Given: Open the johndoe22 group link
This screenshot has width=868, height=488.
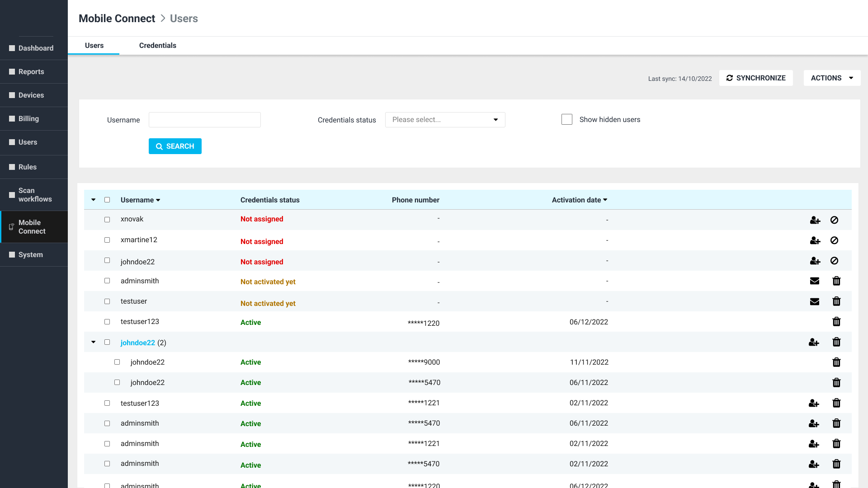Looking at the screenshot, I should pyautogui.click(x=137, y=343).
